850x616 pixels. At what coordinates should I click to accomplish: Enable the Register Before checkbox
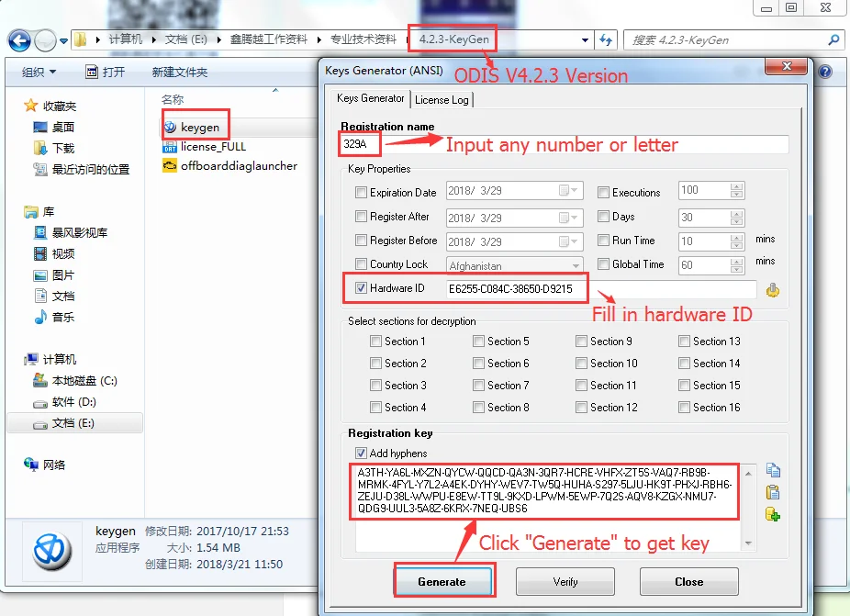coord(361,240)
